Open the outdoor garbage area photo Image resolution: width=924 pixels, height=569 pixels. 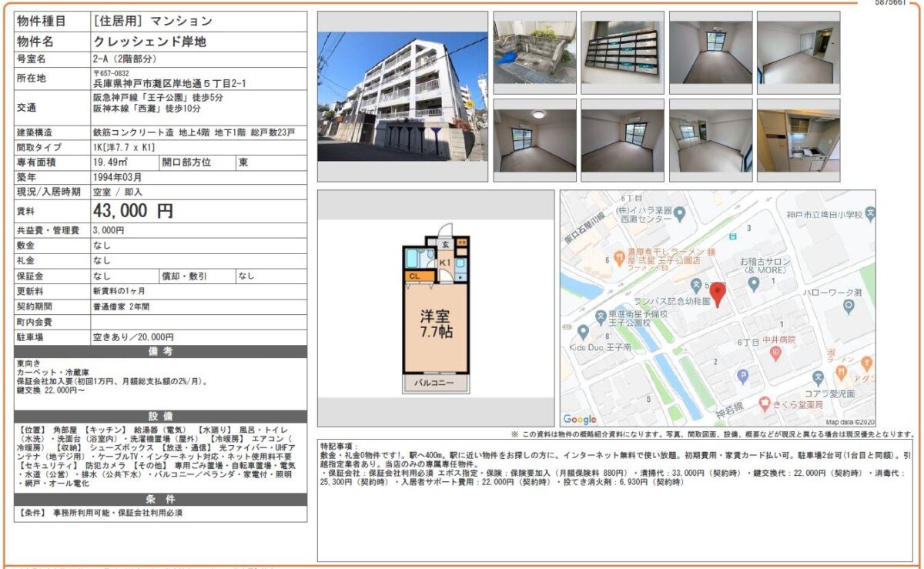click(x=534, y=53)
